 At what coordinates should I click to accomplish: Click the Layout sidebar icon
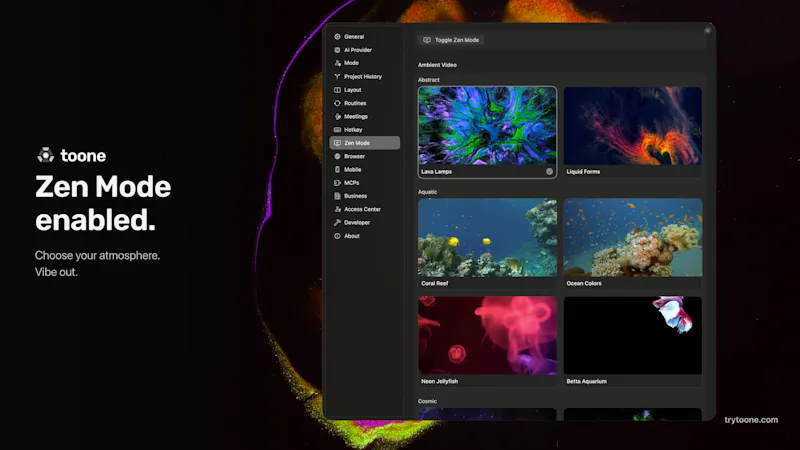(337, 90)
